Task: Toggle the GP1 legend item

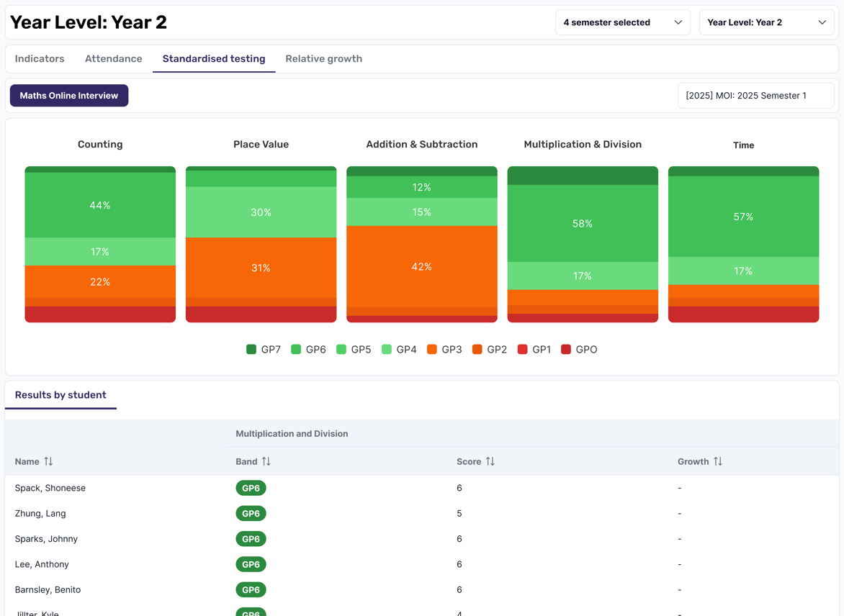Action: (x=524, y=349)
